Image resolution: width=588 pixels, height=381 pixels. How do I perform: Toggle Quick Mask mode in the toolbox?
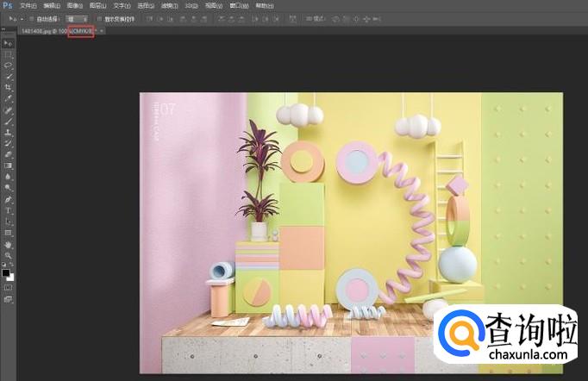pos(8,287)
